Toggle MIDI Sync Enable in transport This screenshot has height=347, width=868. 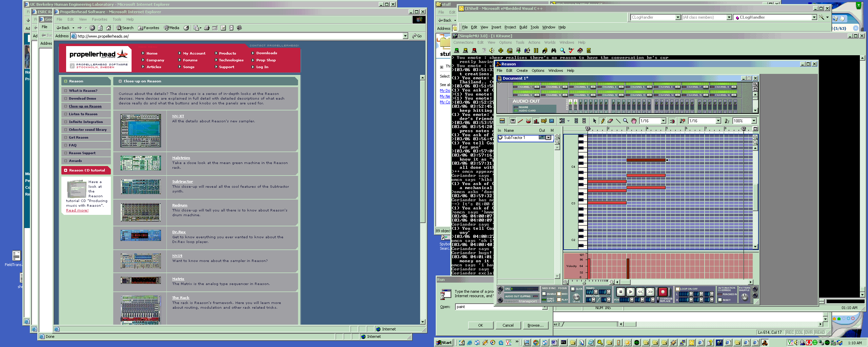544,294
